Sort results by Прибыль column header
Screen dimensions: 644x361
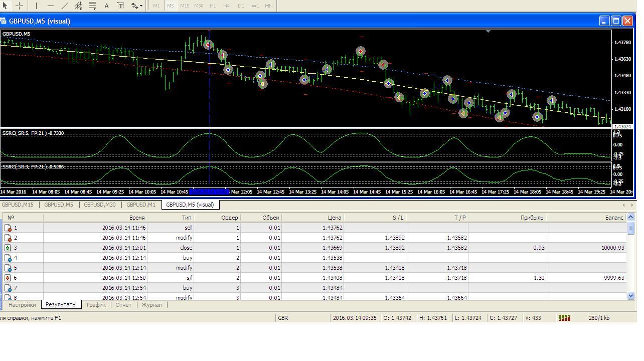(507, 218)
